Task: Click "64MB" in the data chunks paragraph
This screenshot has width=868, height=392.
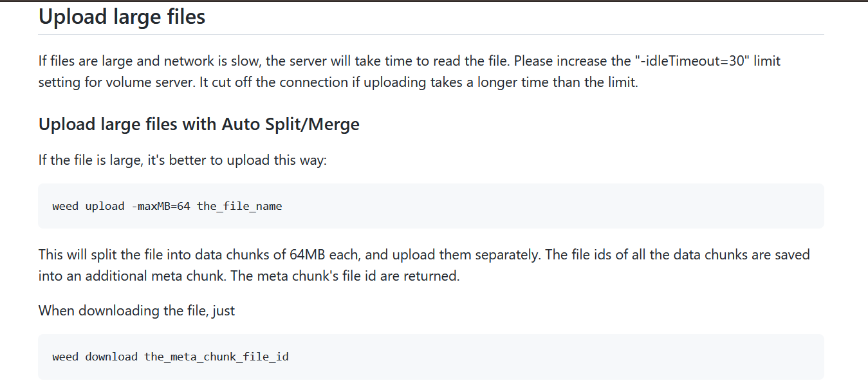Action: pos(308,255)
